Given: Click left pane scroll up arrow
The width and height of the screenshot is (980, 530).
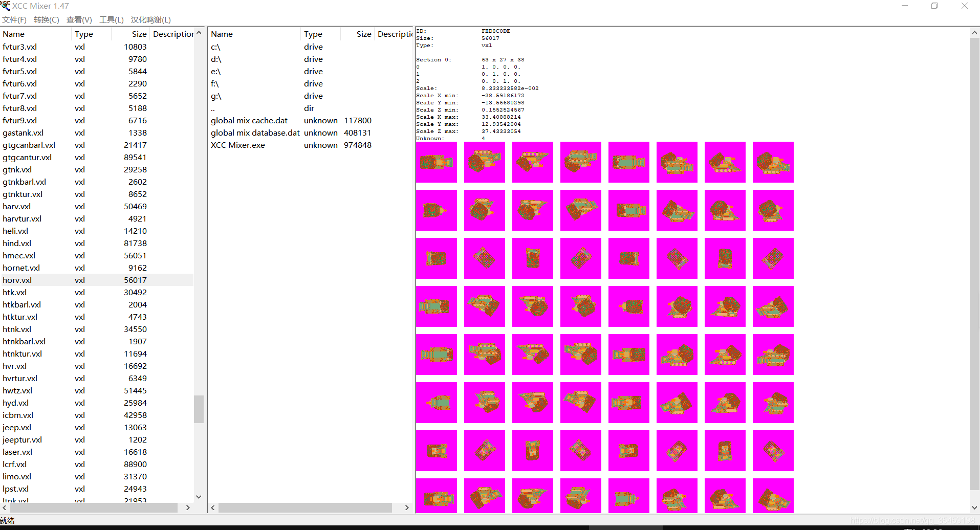Looking at the screenshot, I should point(199,33).
